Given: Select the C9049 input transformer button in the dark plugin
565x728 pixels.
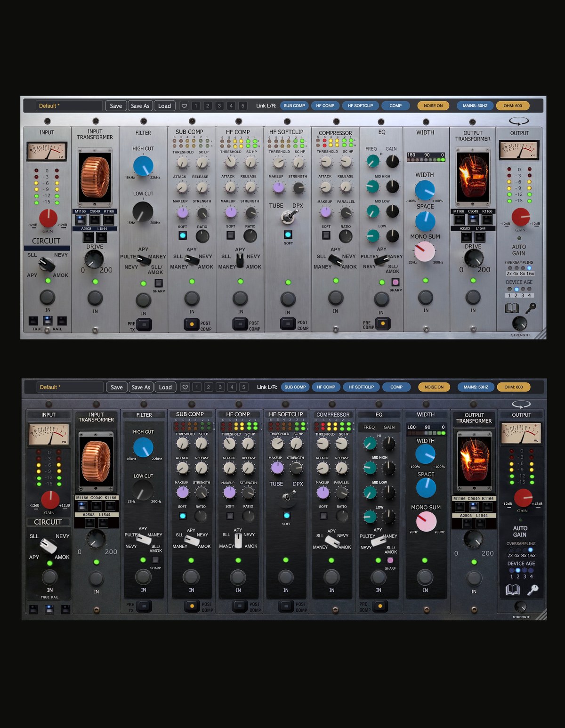Looking at the screenshot, I should click(x=97, y=506).
